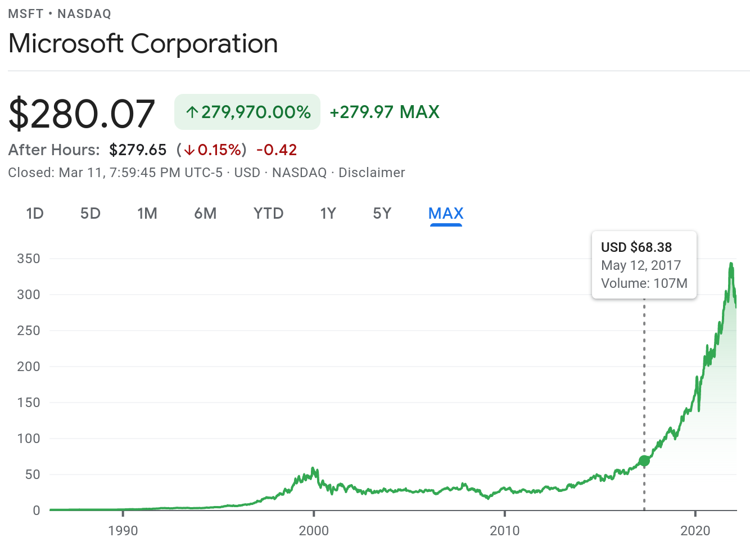
Task: Switch the chart to 1Y
Action: (x=328, y=214)
